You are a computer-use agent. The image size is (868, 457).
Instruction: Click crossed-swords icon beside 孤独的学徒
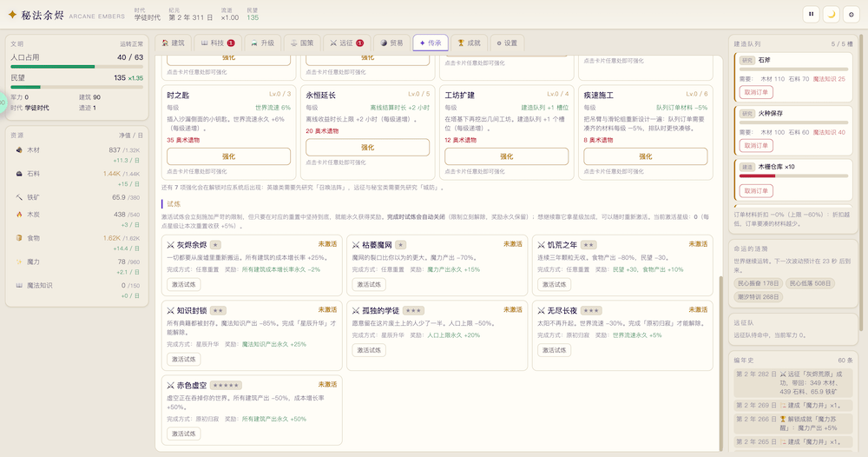point(356,311)
